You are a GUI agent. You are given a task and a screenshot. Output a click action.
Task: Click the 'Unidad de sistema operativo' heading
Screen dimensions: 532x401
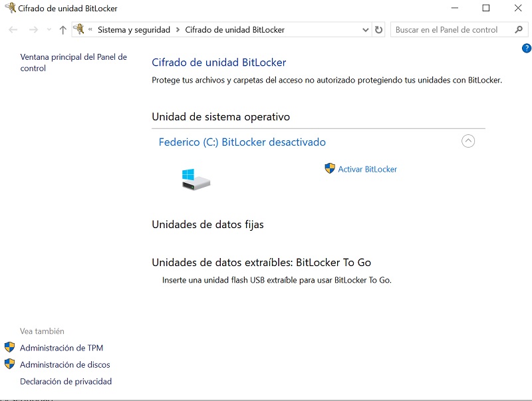221,116
